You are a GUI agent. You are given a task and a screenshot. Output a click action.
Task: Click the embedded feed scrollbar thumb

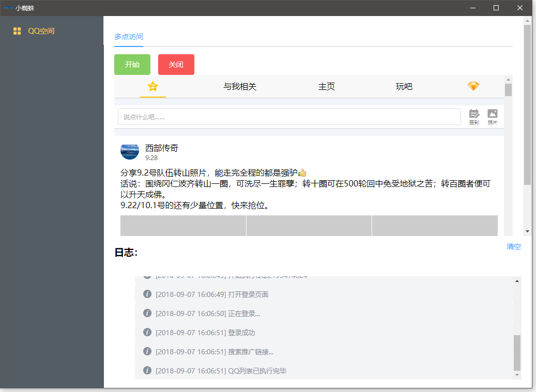508,90
